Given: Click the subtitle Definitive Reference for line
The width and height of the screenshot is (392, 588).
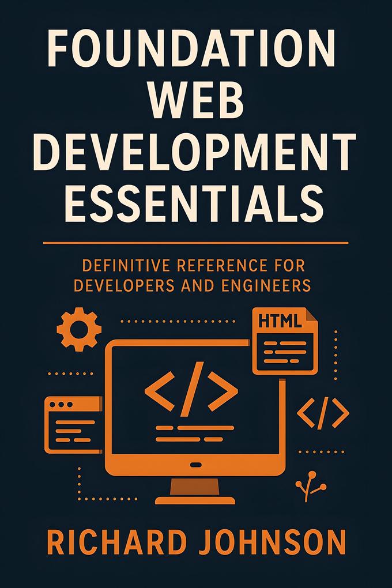Looking at the screenshot, I should point(194,266).
